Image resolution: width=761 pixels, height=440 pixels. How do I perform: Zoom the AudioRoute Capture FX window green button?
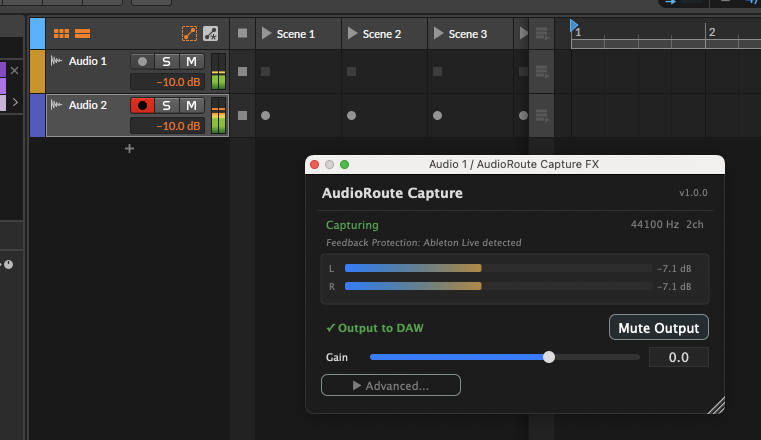(x=345, y=164)
